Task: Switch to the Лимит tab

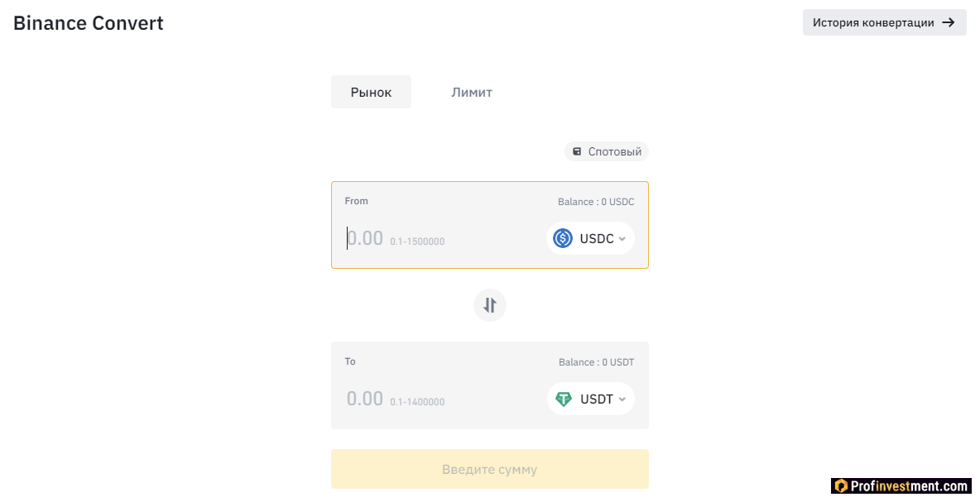Action: (x=472, y=92)
